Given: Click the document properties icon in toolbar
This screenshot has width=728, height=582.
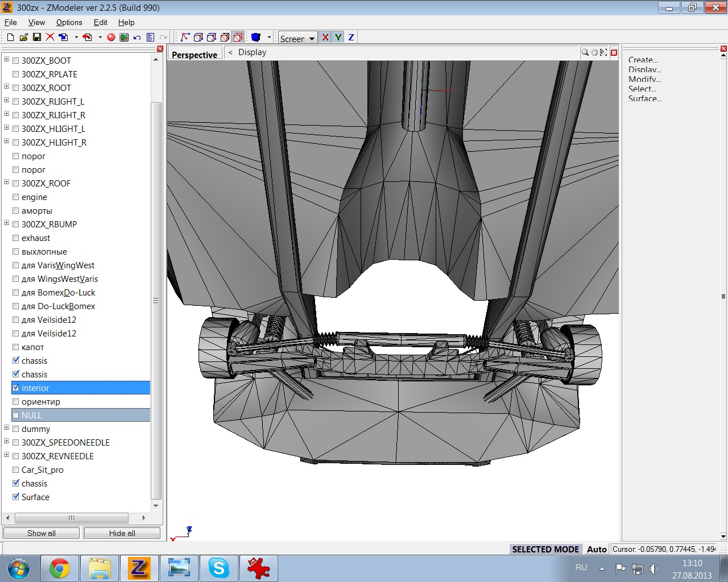Looking at the screenshot, I should [150, 37].
